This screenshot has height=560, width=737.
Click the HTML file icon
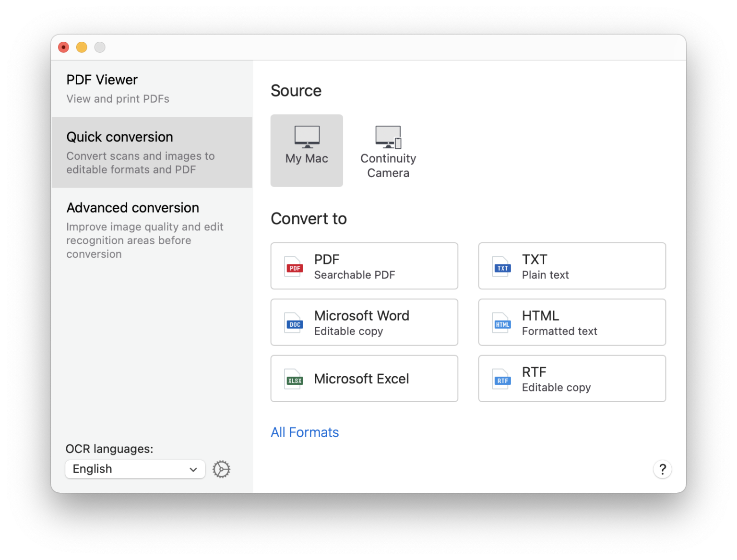point(502,323)
